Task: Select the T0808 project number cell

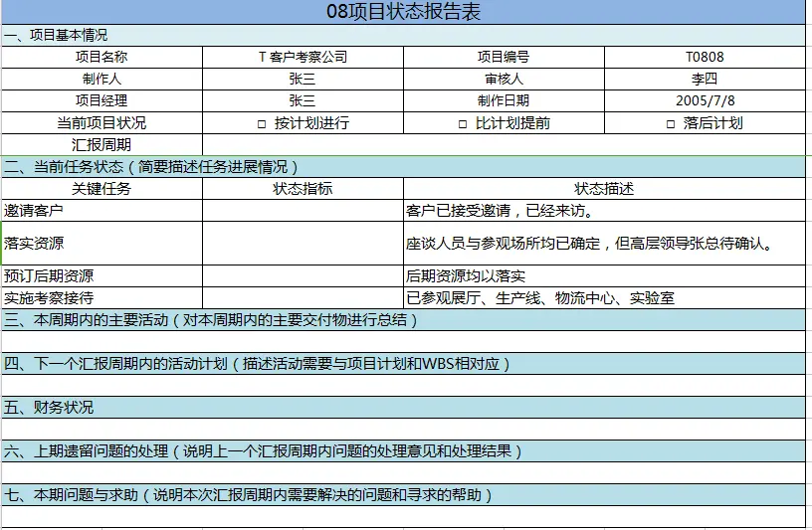Action: pos(705,57)
